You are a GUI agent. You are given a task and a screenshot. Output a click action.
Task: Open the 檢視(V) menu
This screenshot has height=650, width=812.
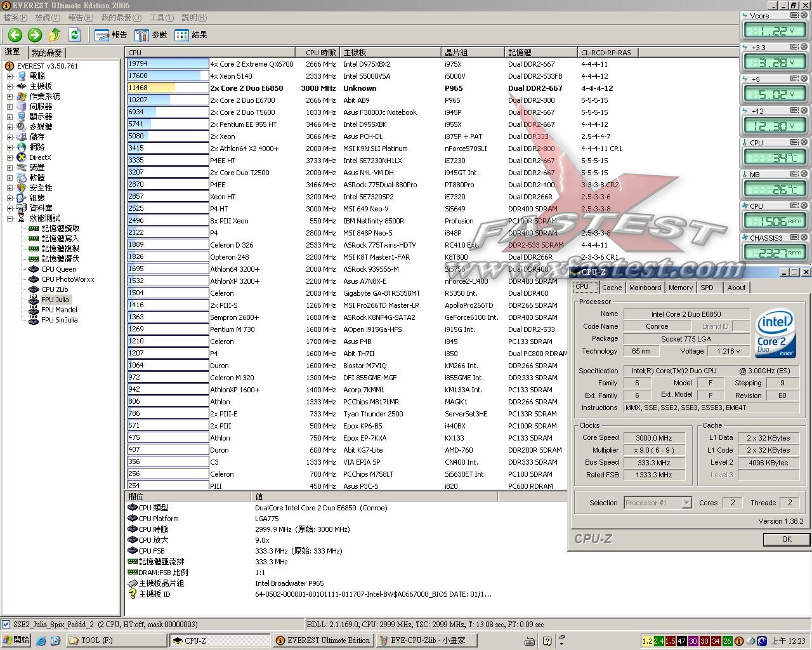48,18
